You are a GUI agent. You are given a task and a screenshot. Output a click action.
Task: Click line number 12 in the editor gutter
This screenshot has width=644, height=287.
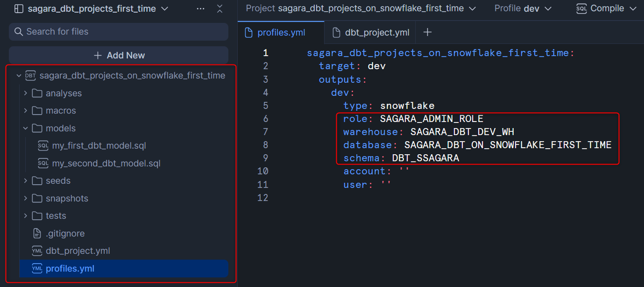coord(263,198)
